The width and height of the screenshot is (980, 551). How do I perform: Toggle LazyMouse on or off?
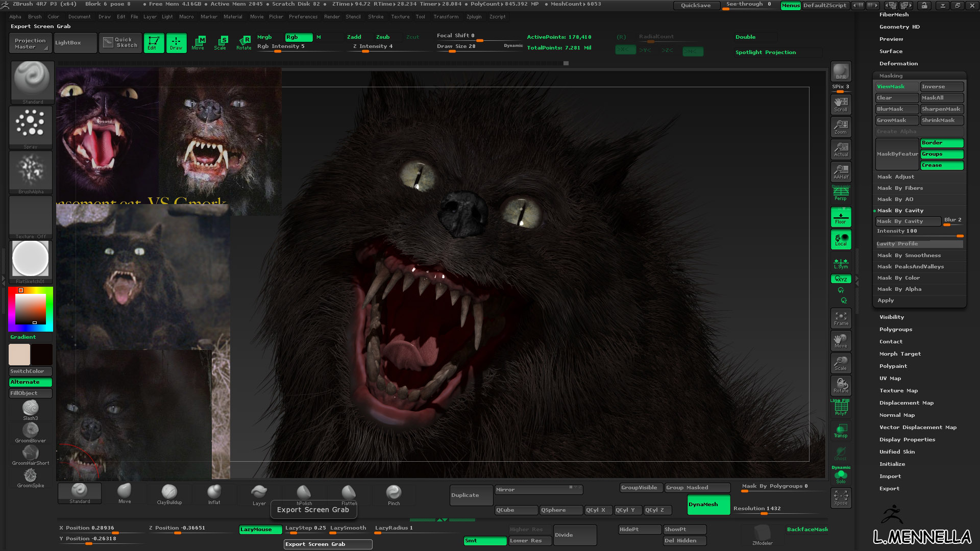[x=260, y=530]
